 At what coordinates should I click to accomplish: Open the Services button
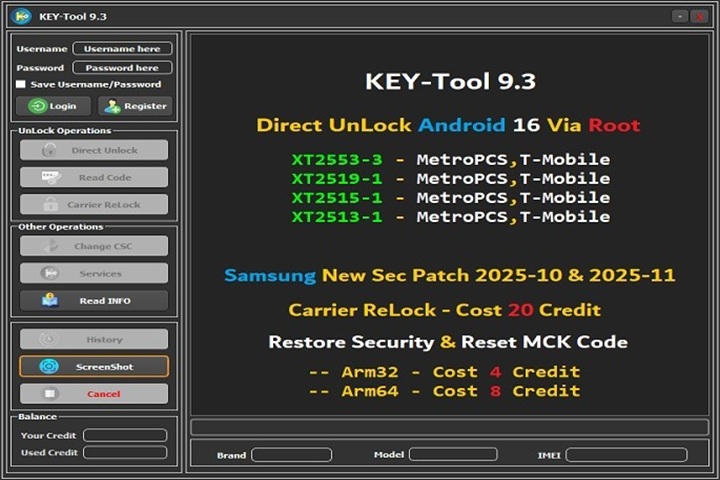[x=94, y=273]
